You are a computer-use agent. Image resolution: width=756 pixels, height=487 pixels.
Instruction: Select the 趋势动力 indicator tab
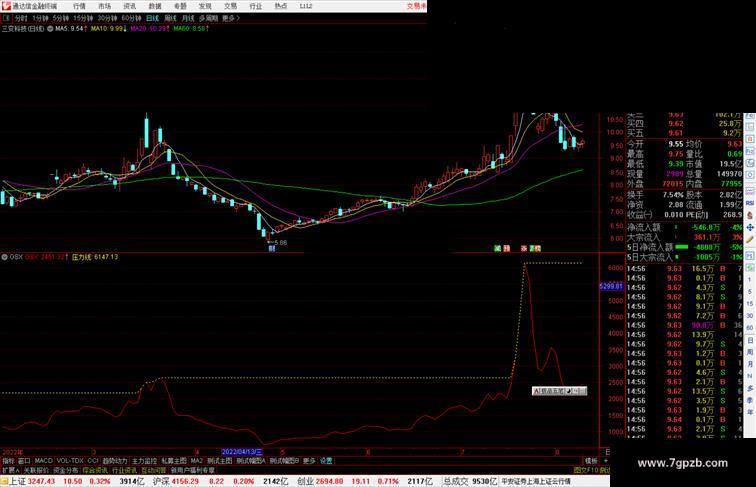coord(115,461)
